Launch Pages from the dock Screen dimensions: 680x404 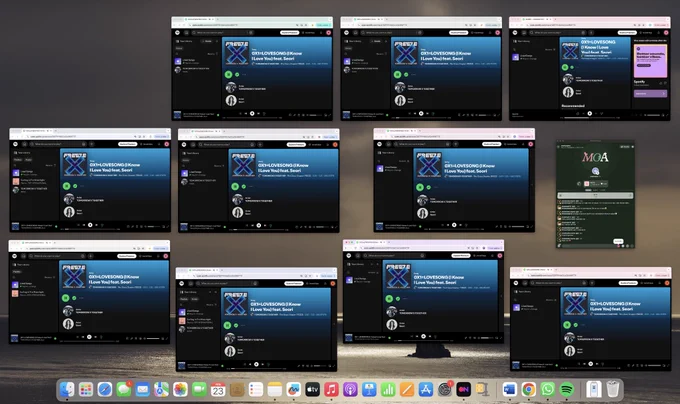pos(407,389)
